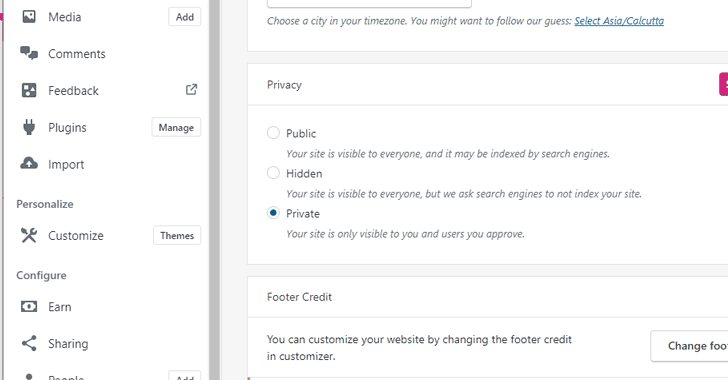Click the Media icon in sidebar
Viewport: 728px width, 380px height.
(x=29, y=17)
